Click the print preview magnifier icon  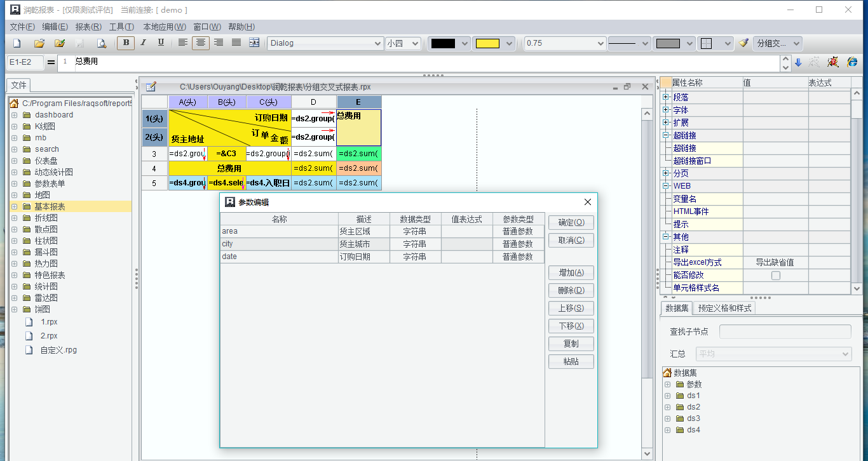click(101, 43)
